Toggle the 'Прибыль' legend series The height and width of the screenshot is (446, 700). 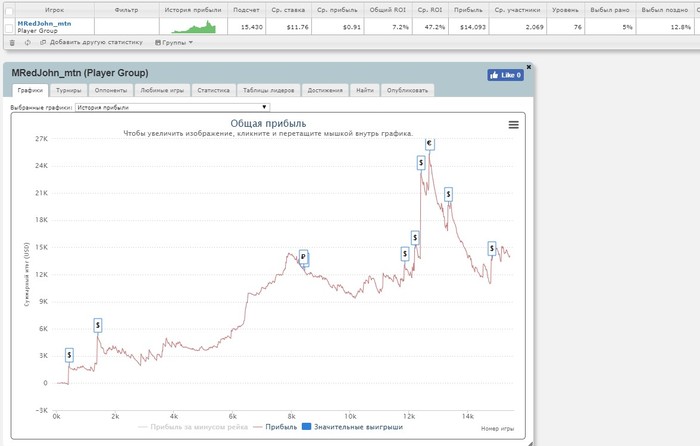click(275, 427)
